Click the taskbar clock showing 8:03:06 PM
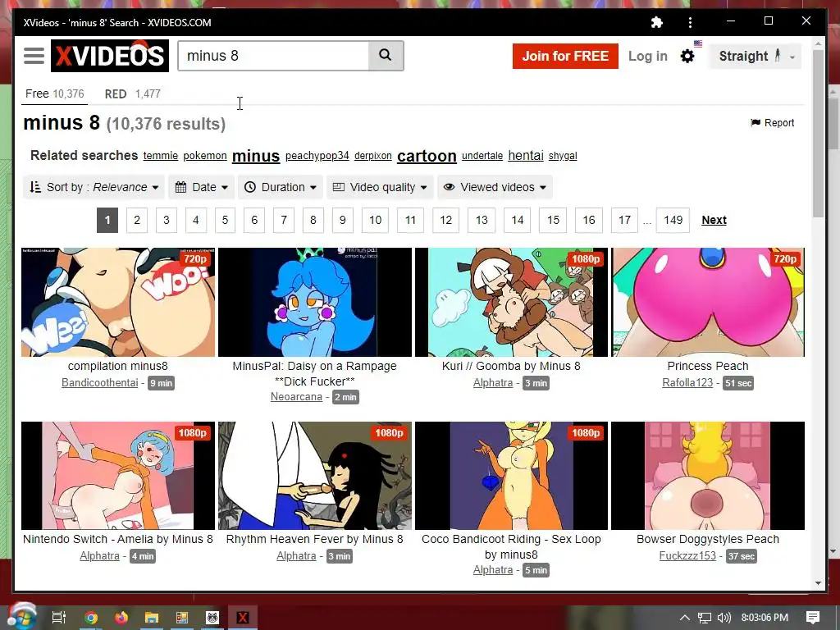 765,618
